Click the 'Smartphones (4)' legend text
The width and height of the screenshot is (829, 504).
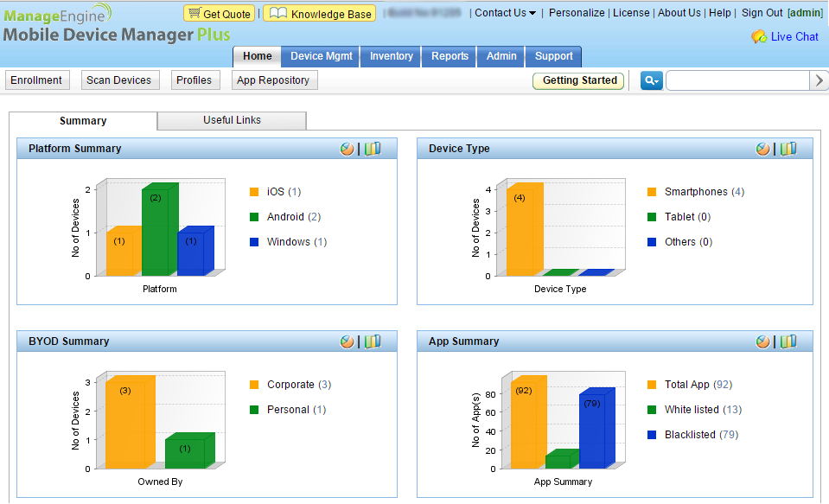[705, 192]
